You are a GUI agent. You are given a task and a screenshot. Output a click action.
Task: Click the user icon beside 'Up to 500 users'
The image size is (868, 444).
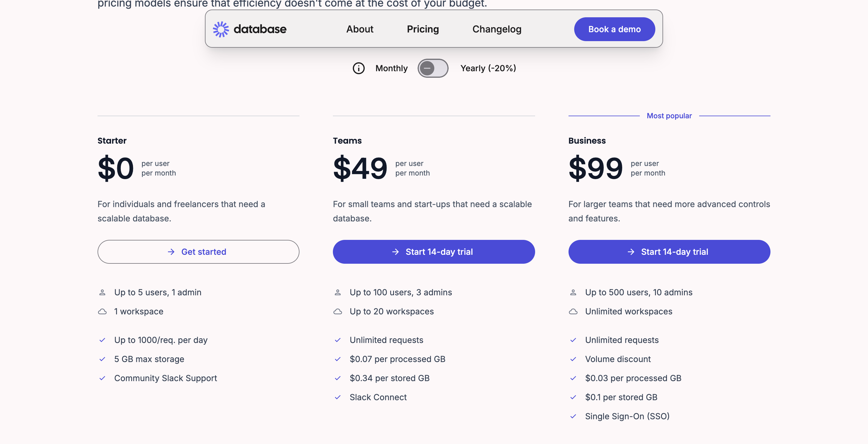coord(573,292)
